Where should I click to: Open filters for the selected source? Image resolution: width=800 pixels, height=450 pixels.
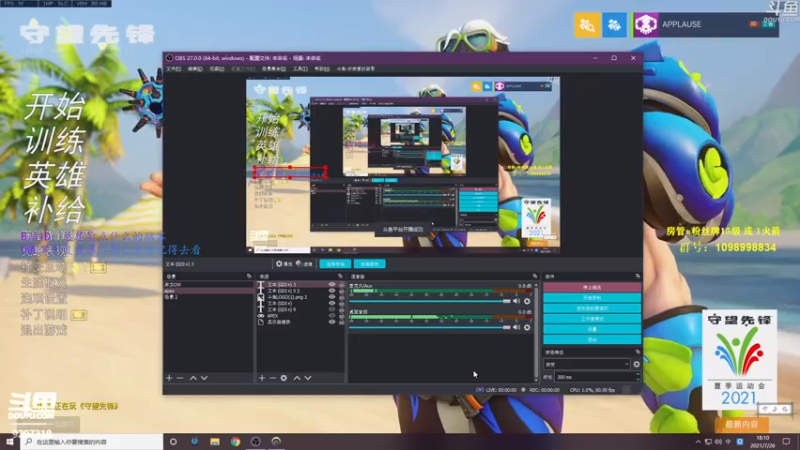click(x=304, y=264)
